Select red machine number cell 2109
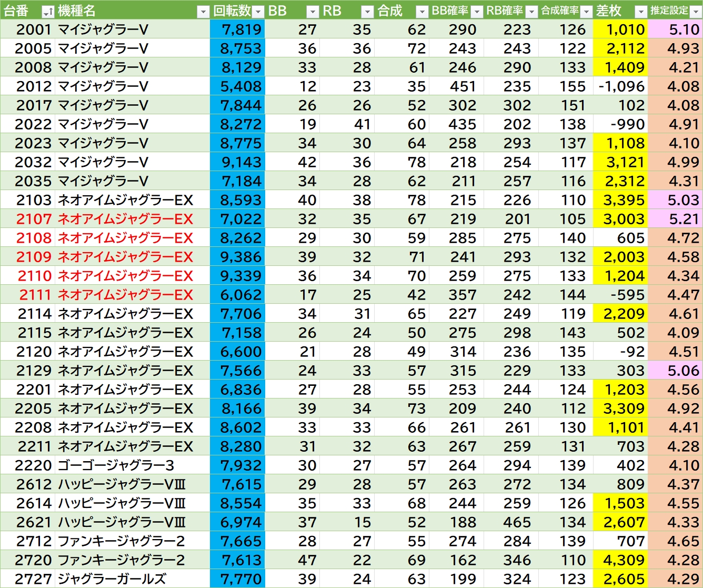The width and height of the screenshot is (703, 588). 27,257
